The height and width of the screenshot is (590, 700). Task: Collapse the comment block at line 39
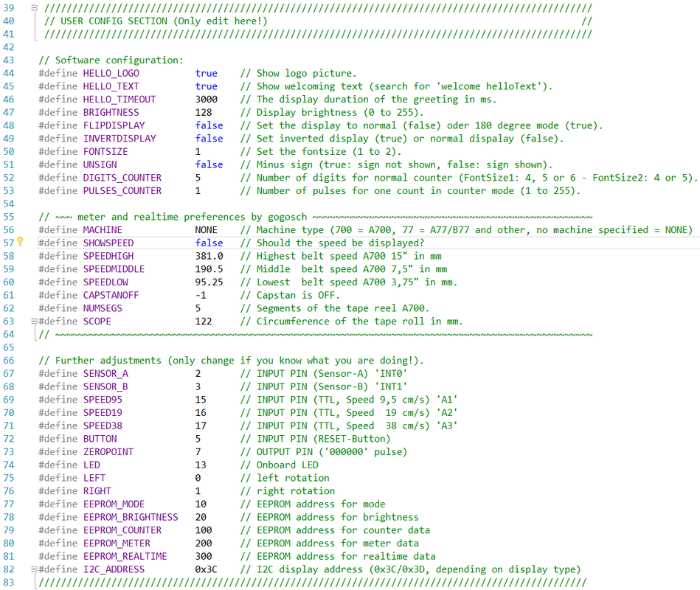point(35,7)
